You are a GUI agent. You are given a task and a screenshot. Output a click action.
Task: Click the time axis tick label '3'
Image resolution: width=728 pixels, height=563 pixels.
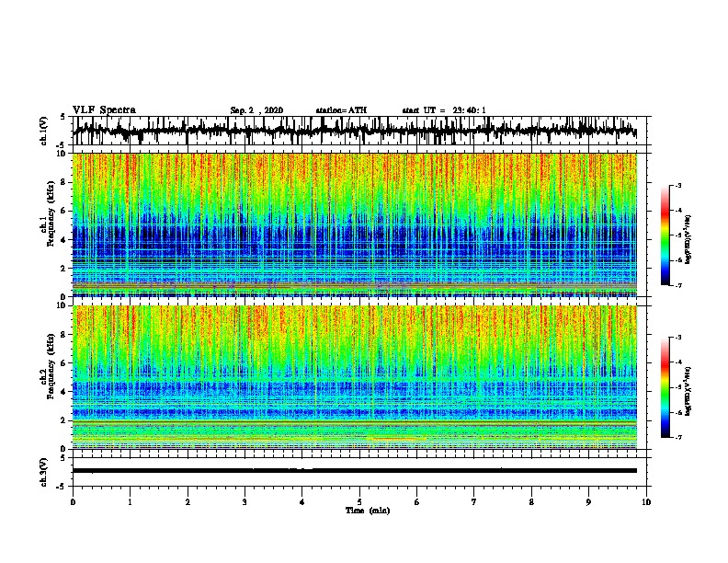click(x=245, y=502)
